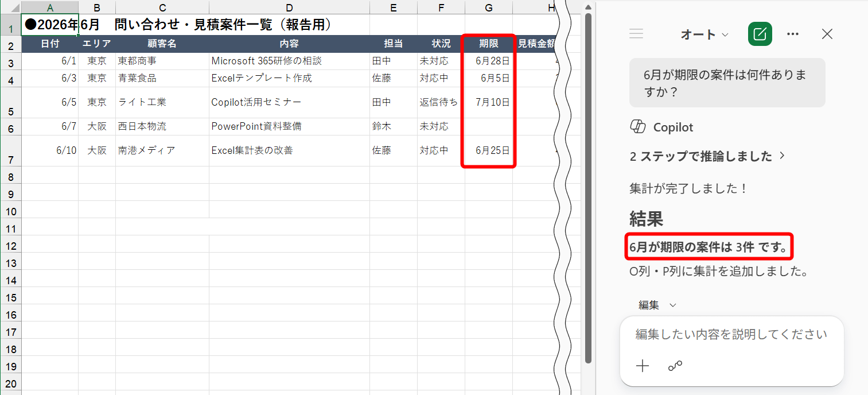Click the 担当 cell '鈴木'

point(393,126)
